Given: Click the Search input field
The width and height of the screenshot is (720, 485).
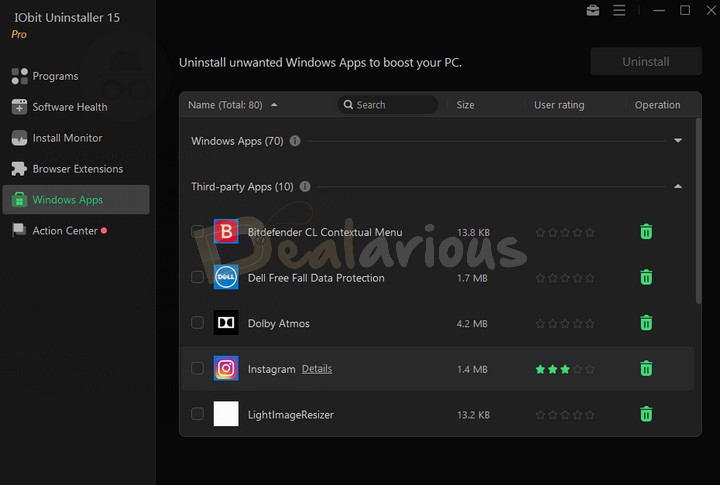Looking at the screenshot, I should (388, 105).
